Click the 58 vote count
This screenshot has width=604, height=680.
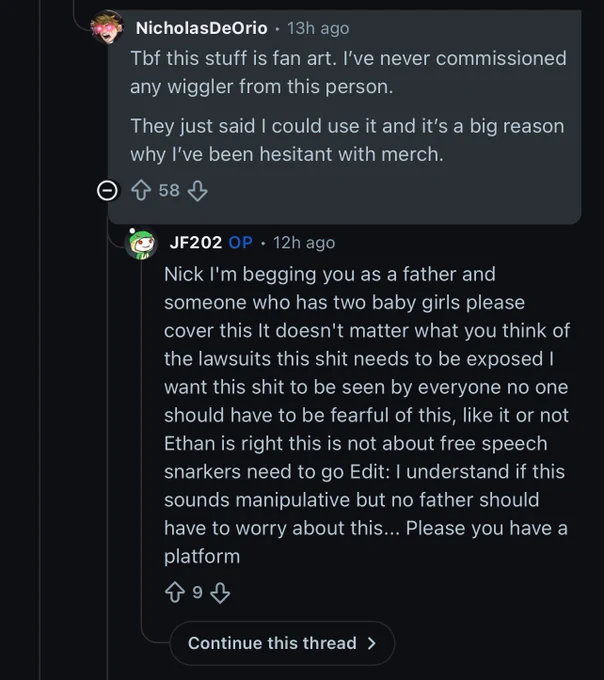coord(169,190)
